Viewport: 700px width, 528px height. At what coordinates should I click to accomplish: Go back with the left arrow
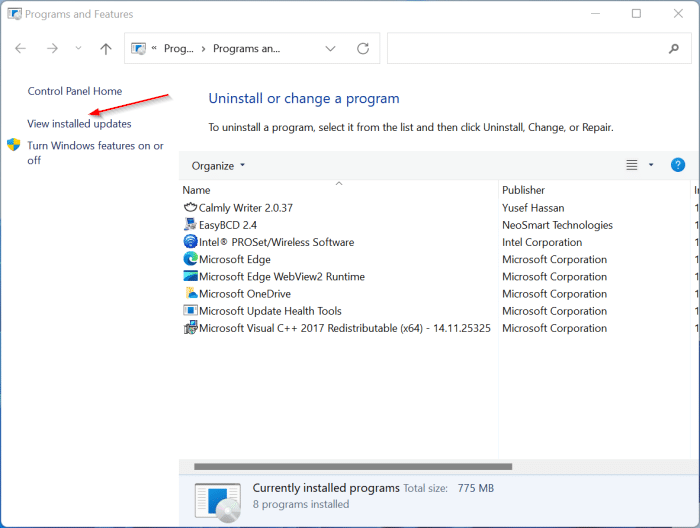pos(21,48)
